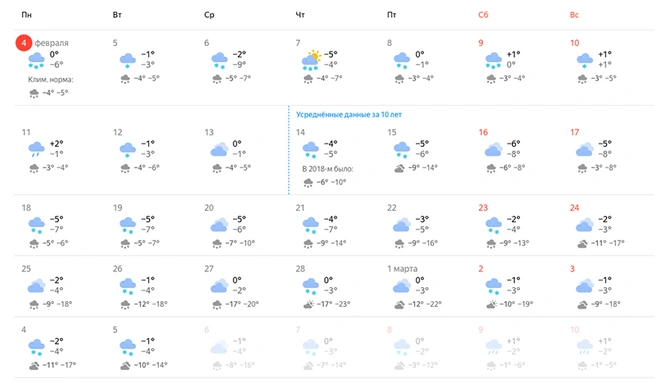Click the cloud icon for February 27

pyautogui.click(x=220, y=286)
